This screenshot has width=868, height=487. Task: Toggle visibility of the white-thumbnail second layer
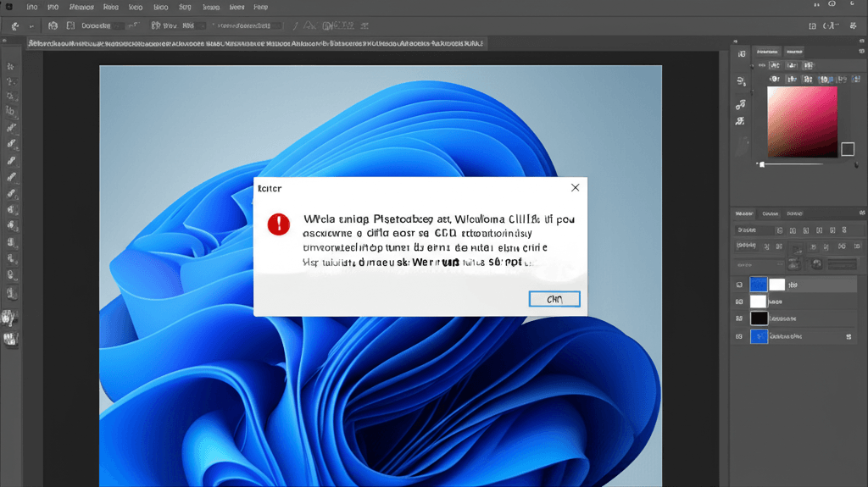click(739, 302)
